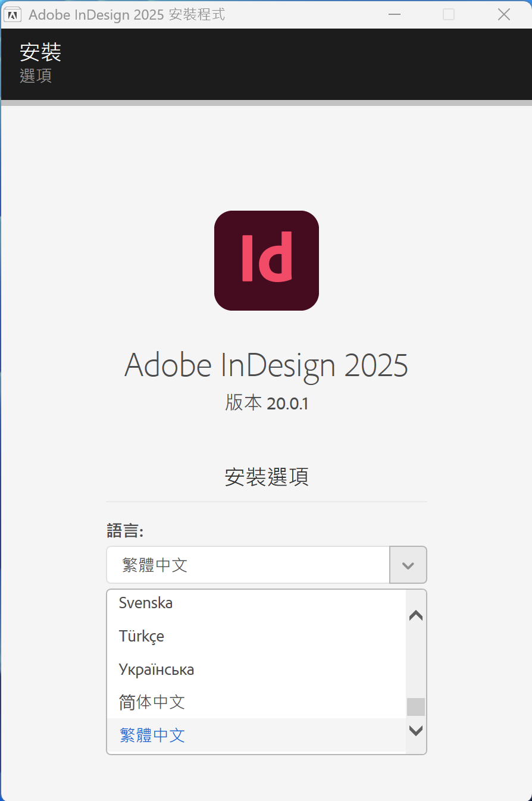Click the greyed-out maximize button
The image size is (532, 801).
coord(449,15)
